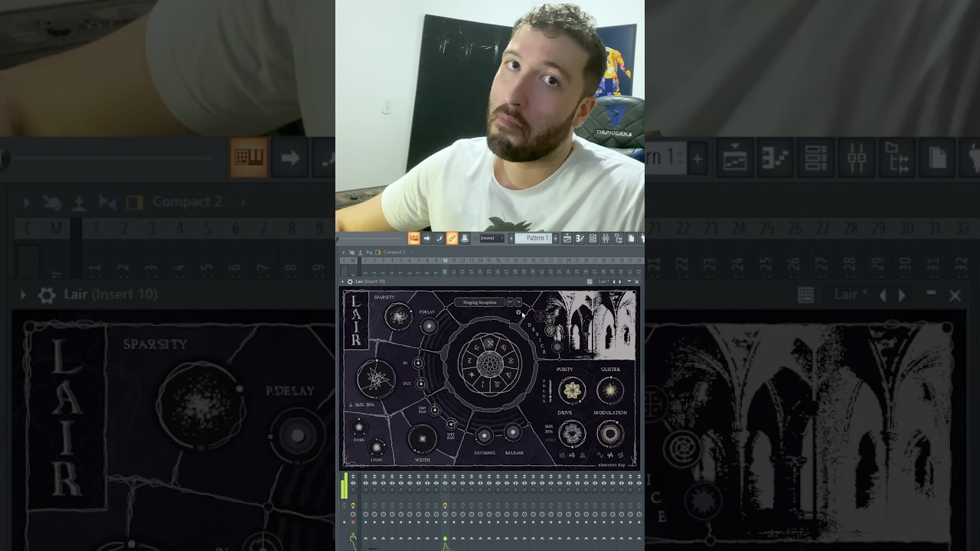
Task: Click the Mix 50% star knob
Action: 376,379
